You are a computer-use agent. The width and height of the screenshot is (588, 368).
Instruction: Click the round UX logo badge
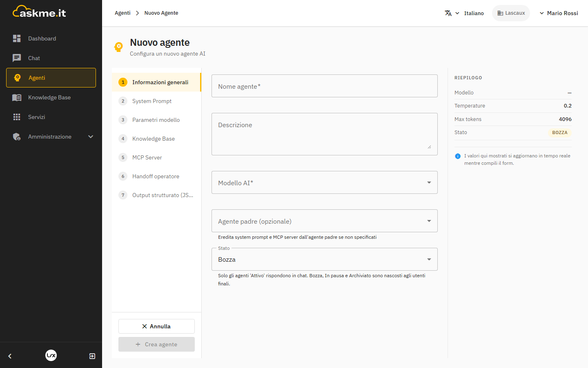click(51, 355)
